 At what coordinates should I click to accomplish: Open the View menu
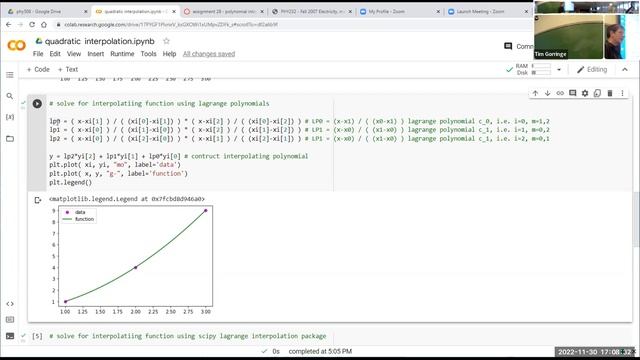[74, 54]
